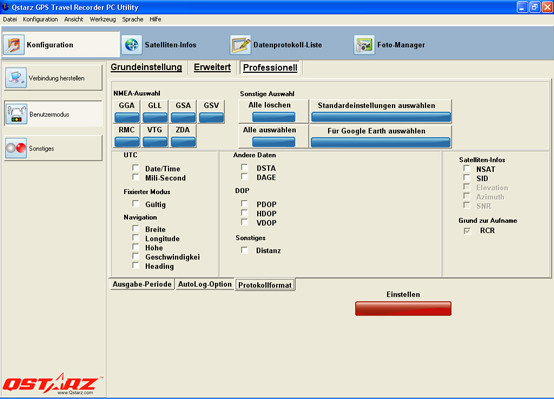Open the Datenprotokoll-Liste notepad icon
The width and height of the screenshot is (554, 399).
[240, 45]
